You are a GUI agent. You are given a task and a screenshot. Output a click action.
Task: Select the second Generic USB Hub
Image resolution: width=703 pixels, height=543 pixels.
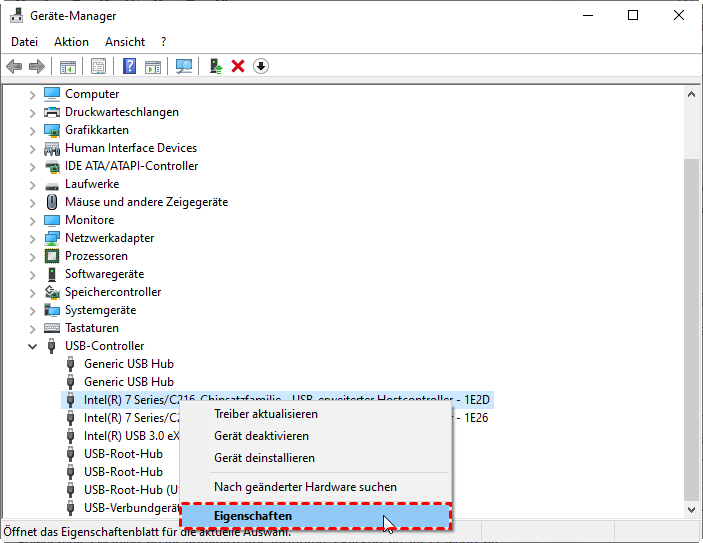coord(129,382)
